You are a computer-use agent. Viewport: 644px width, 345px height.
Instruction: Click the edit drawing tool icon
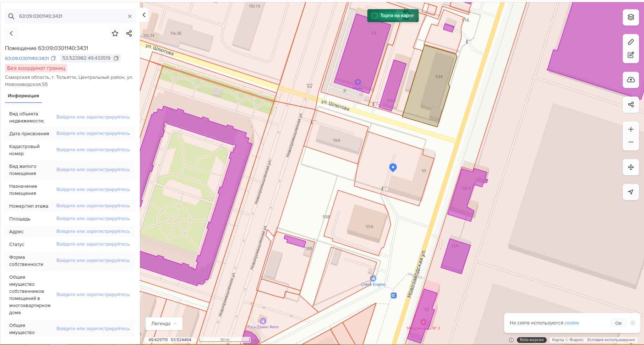coord(631,55)
